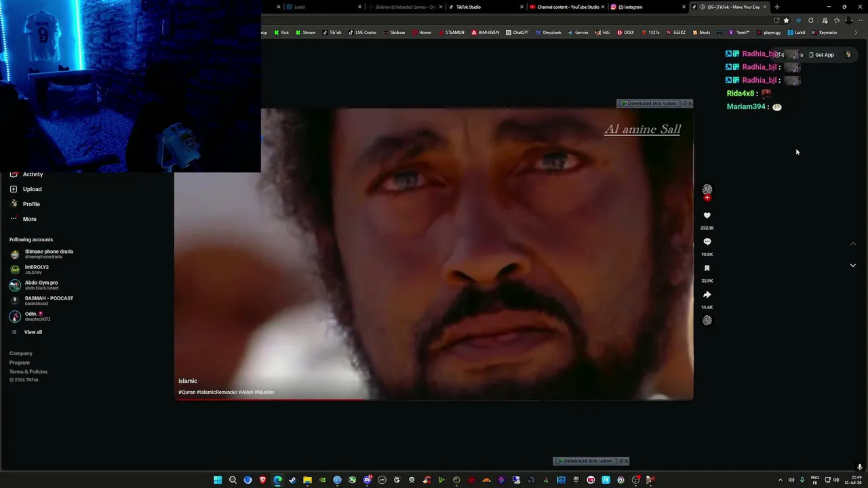Open the Slimane phone draria account

41,253
